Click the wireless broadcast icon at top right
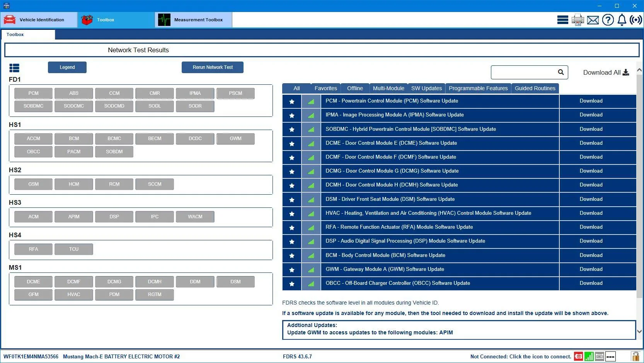The width and height of the screenshot is (644, 363). point(636,20)
